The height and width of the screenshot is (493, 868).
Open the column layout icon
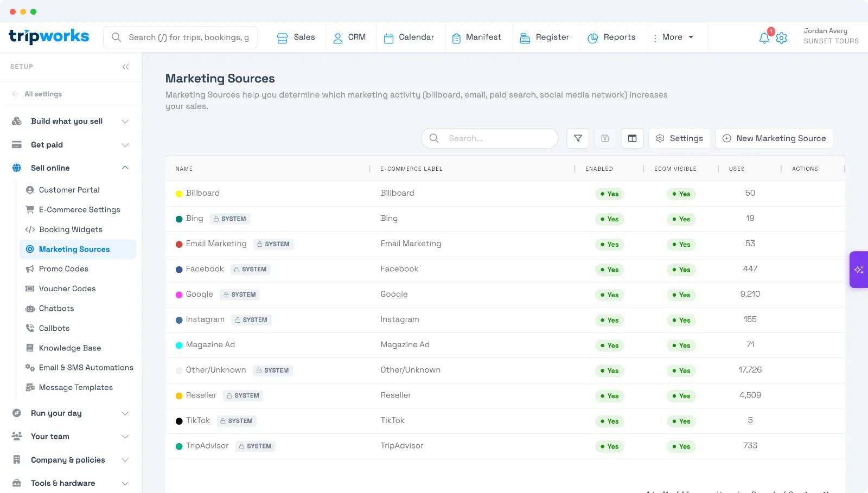(632, 138)
